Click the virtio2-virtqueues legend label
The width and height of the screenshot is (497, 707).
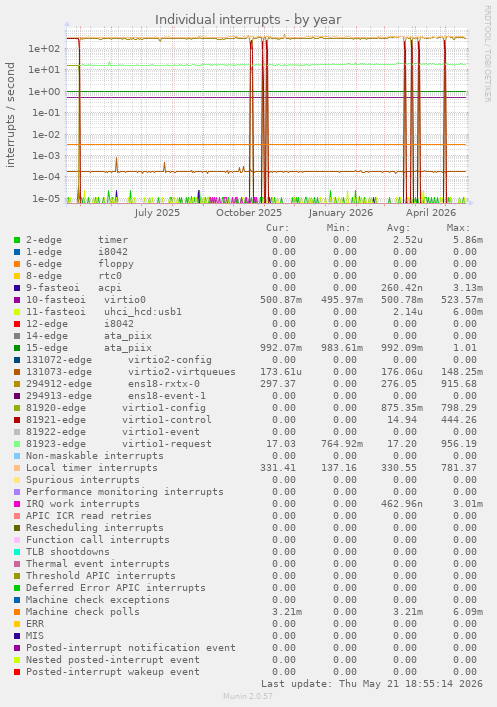(182, 372)
